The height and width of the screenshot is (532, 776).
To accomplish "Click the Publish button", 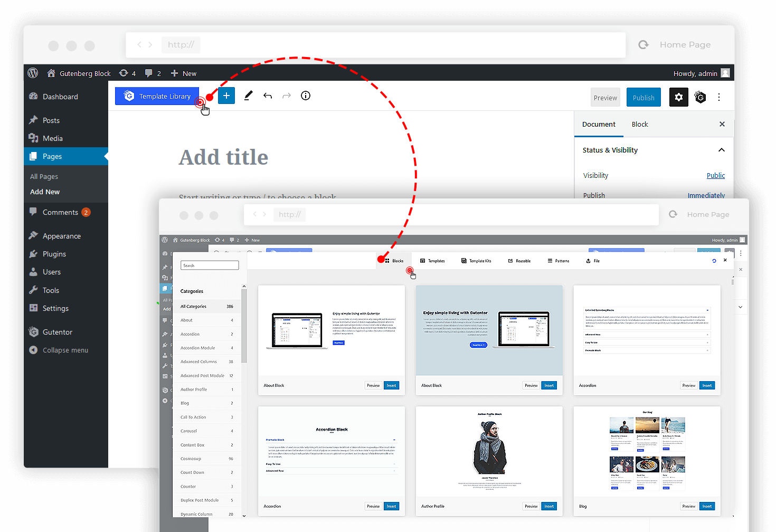I will coord(643,98).
